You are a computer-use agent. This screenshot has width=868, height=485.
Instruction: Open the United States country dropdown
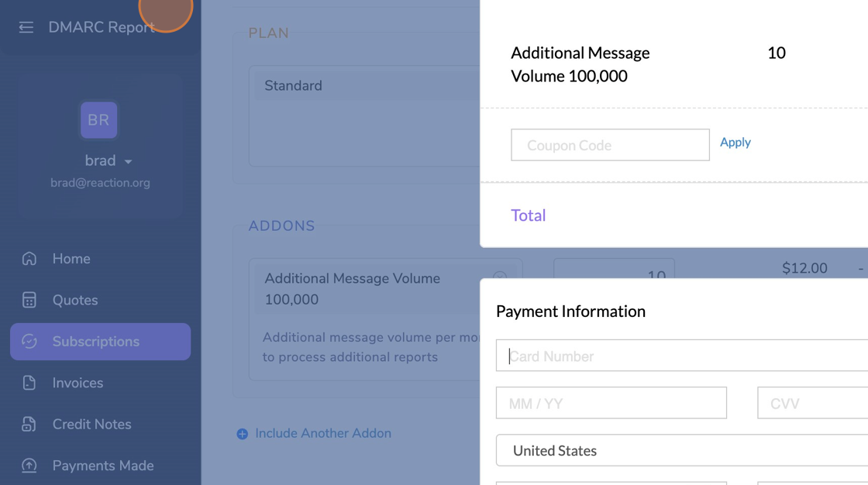(x=682, y=450)
